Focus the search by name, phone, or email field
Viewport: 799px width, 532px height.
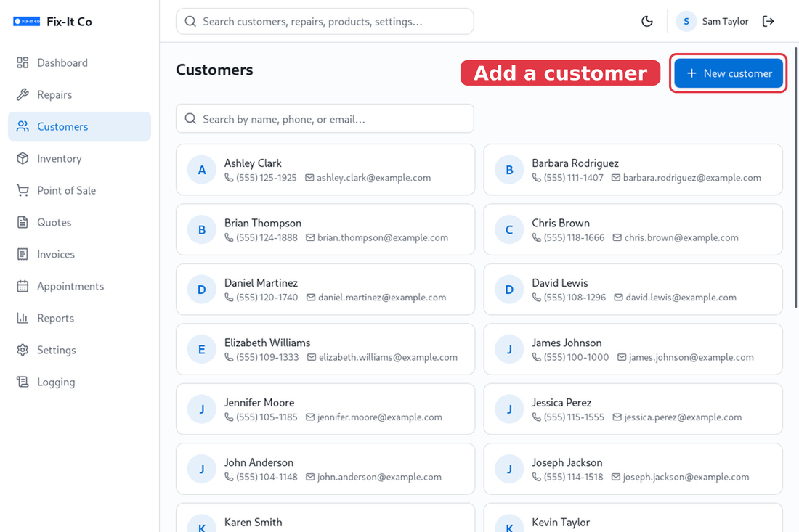click(325, 118)
